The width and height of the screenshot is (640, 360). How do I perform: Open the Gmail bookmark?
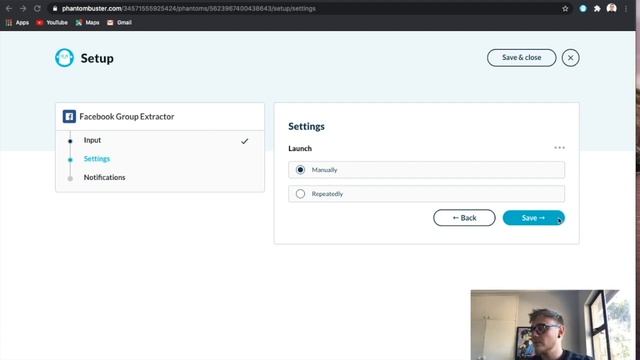[x=119, y=22]
